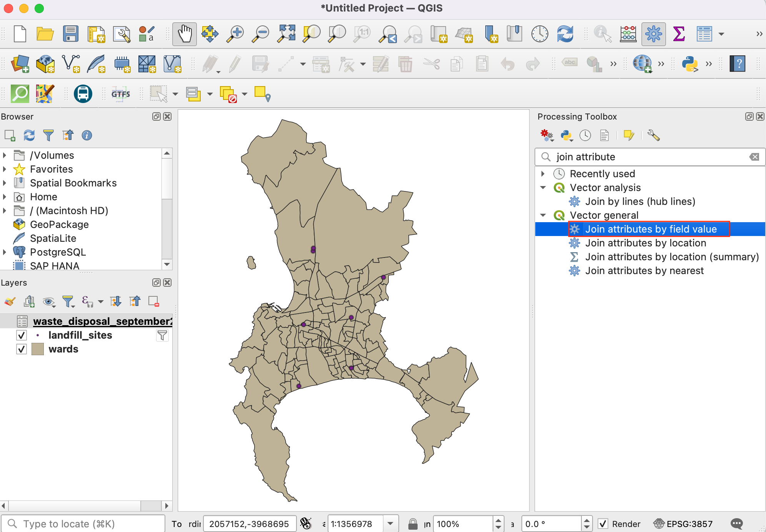The image size is (766, 532).
Task: Click the Save Project floppy icon
Action: pos(71,34)
